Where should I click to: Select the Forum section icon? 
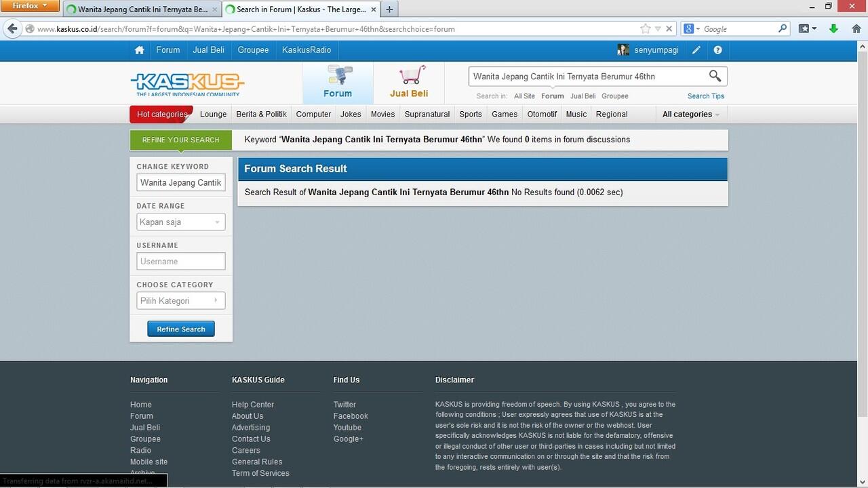point(338,83)
